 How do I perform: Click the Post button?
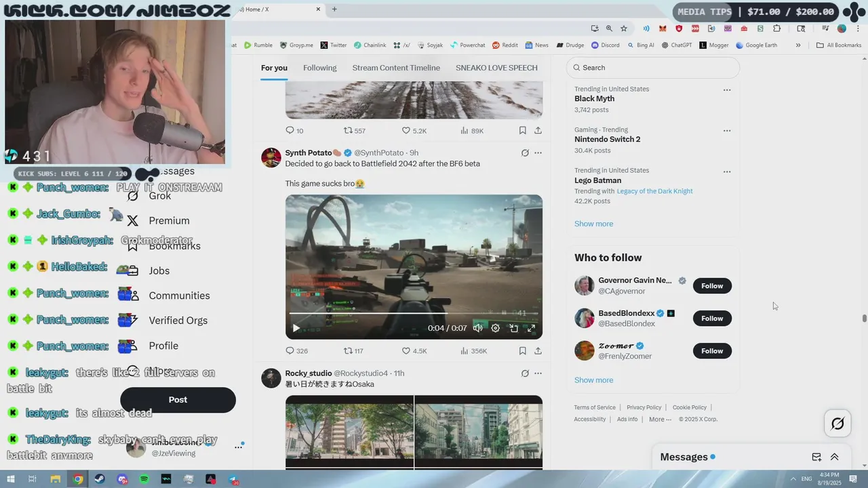tap(178, 400)
